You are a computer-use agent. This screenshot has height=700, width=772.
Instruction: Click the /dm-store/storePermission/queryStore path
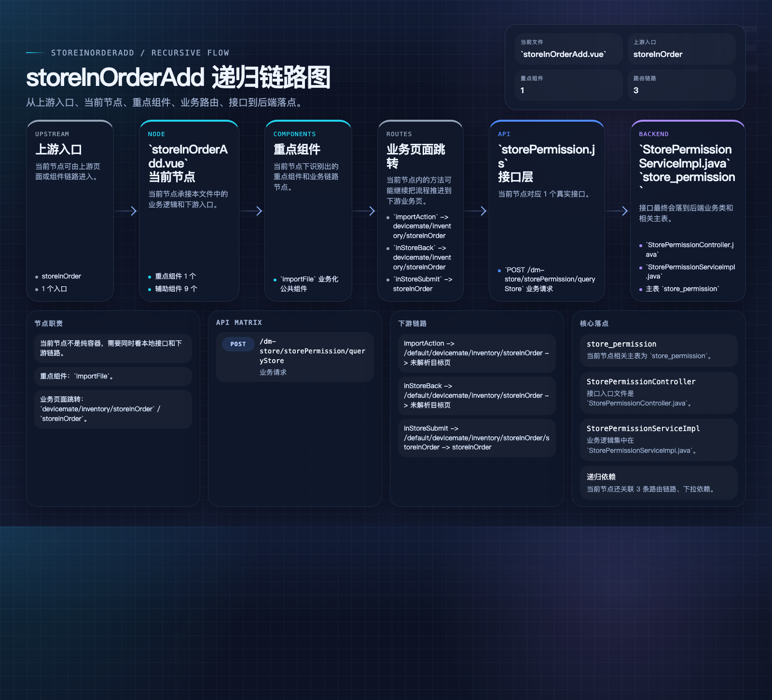pos(313,351)
